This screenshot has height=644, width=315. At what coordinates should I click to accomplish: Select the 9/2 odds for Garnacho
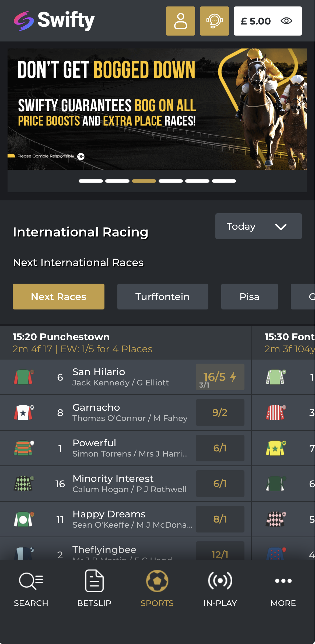[220, 412]
